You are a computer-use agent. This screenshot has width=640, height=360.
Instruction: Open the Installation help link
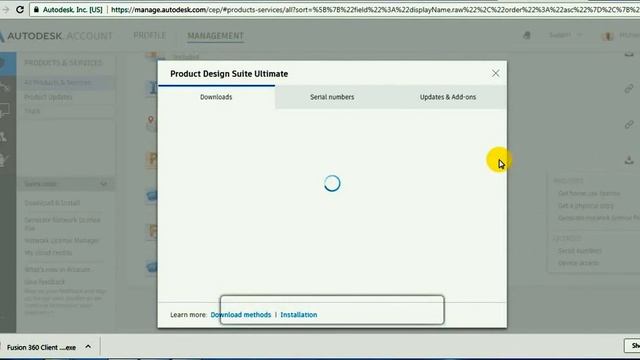(299, 315)
